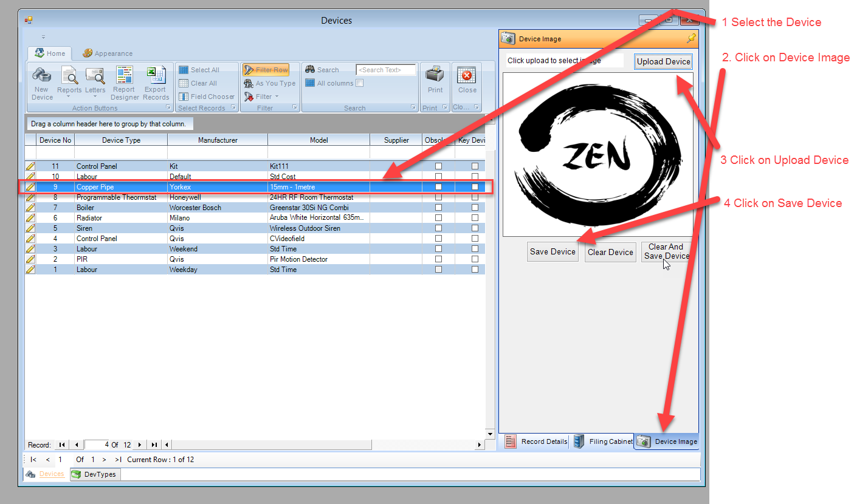Screen dimensions: 854x504
Task: Click edit pencil for Radiator row
Action: pyautogui.click(x=30, y=218)
